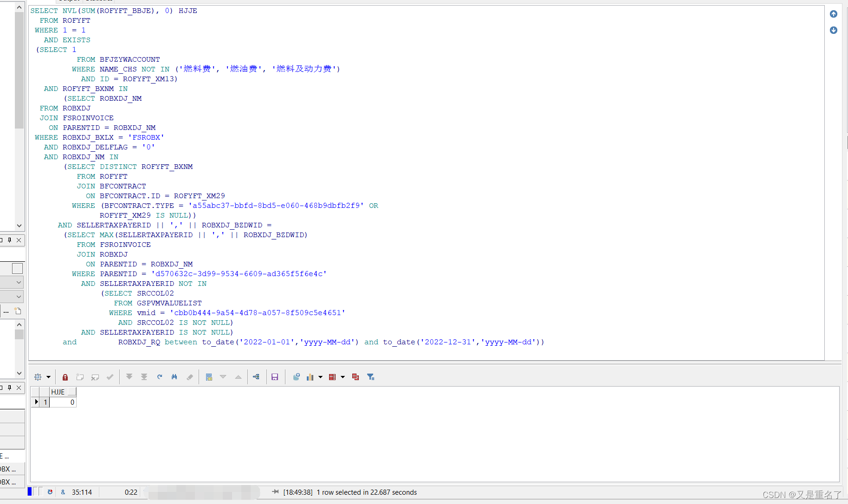
Task: Click the refresh query results icon
Action: [x=159, y=377]
